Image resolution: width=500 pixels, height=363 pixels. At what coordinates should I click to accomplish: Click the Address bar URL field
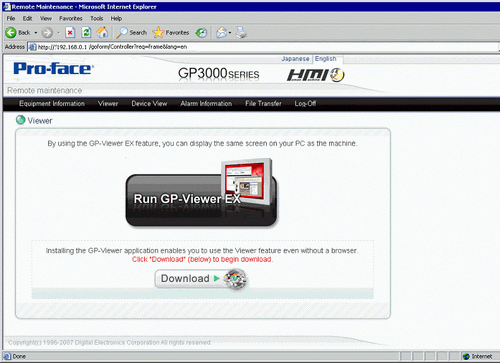tap(263, 47)
